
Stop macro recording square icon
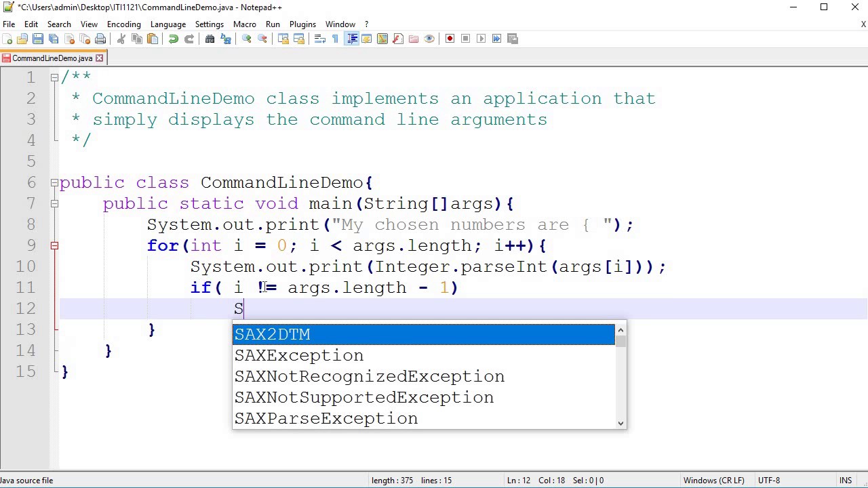(465, 39)
